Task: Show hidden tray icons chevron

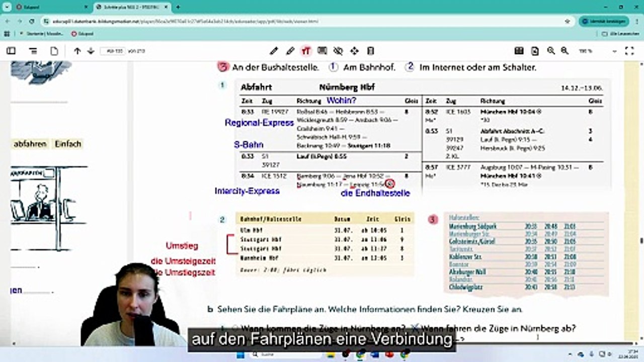Action: (x=569, y=355)
